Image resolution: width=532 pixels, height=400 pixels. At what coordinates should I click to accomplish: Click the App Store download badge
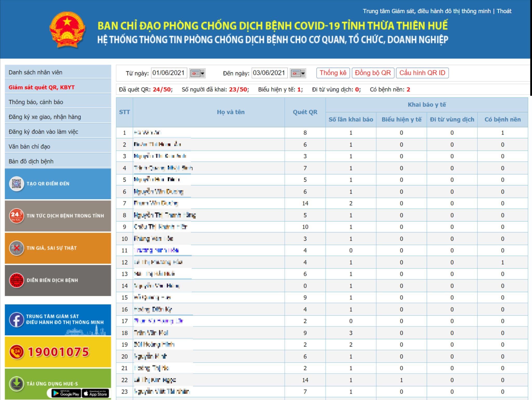95,393
